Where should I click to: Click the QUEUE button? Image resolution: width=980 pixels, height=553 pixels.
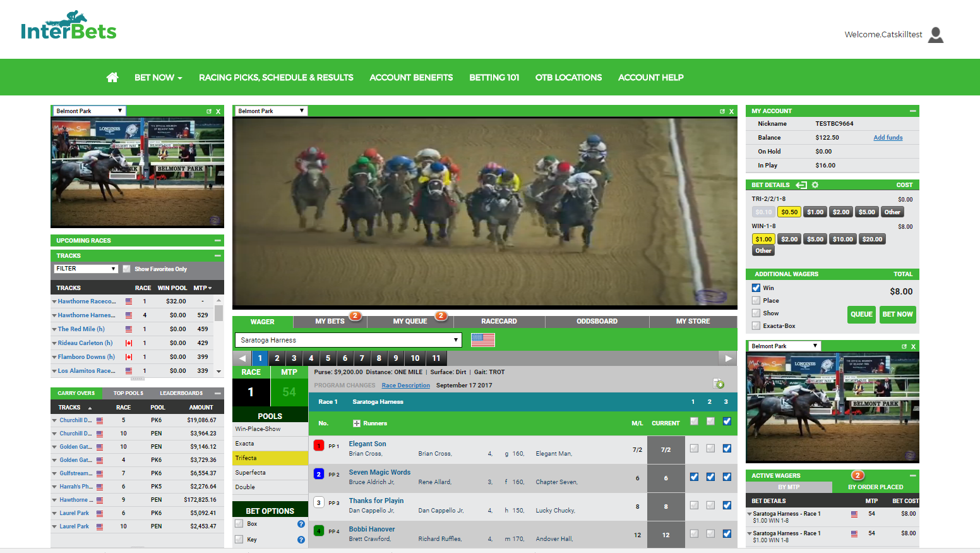coord(861,314)
